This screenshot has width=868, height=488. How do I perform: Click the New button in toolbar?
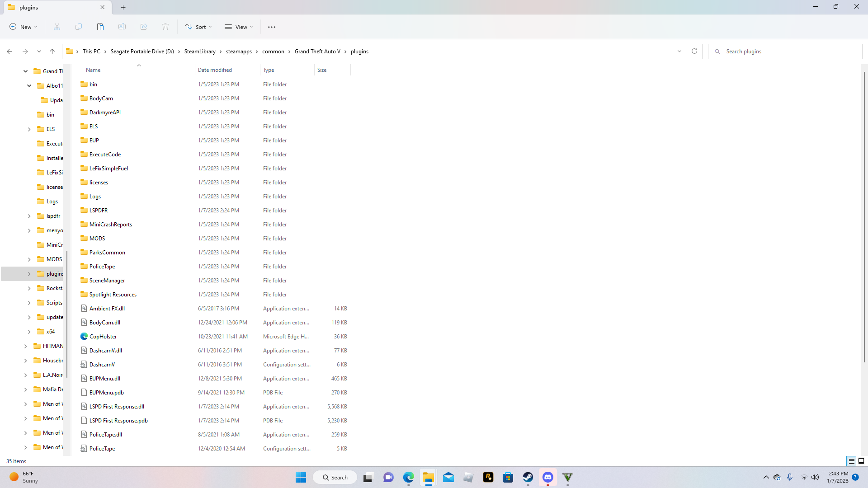pyautogui.click(x=24, y=27)
